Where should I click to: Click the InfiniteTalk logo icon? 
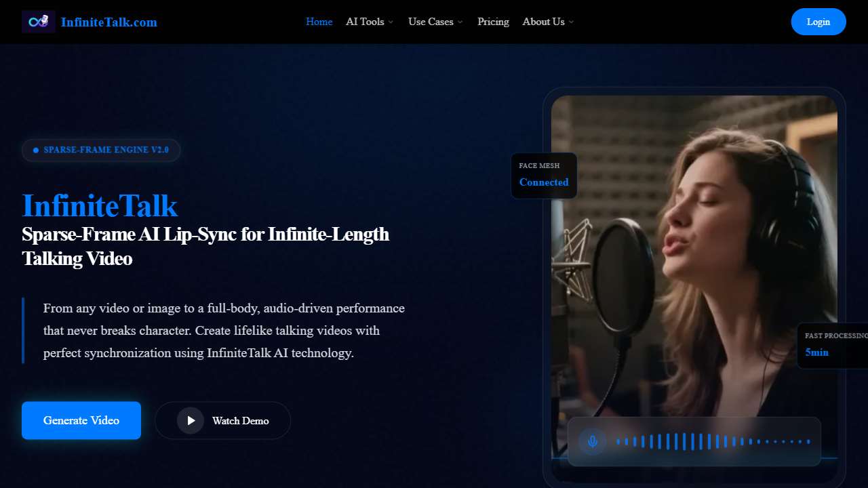point(39,21)
